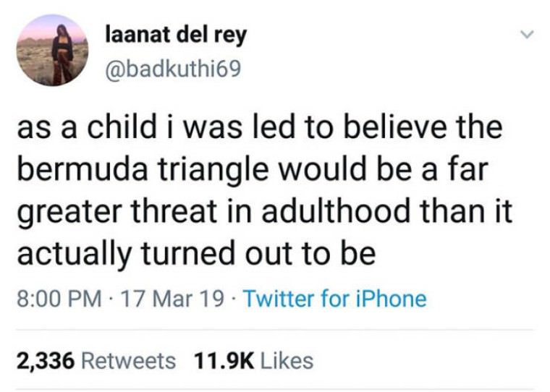Open the display name laanat del rey

(x=176, y=35)
